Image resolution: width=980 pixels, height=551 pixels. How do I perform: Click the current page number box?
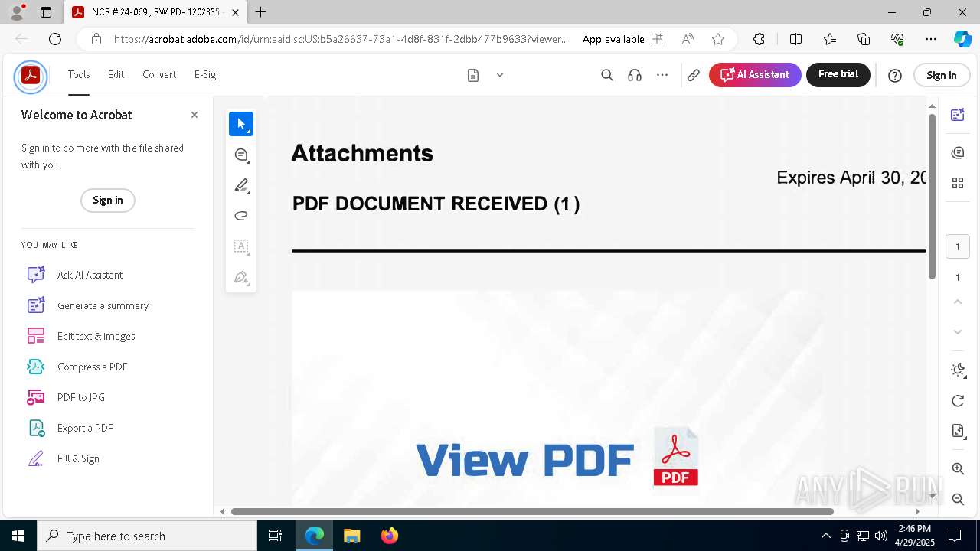coord(957,246)
